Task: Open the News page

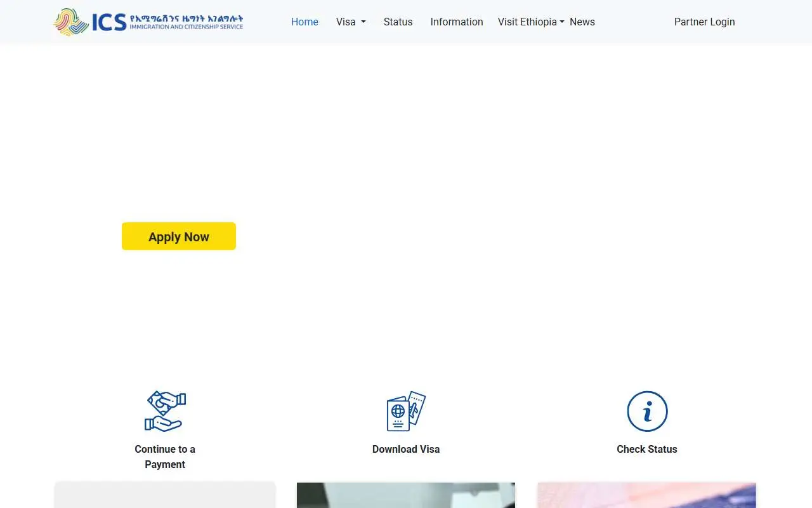Action: pyautogui.click(x=582, y=22)
